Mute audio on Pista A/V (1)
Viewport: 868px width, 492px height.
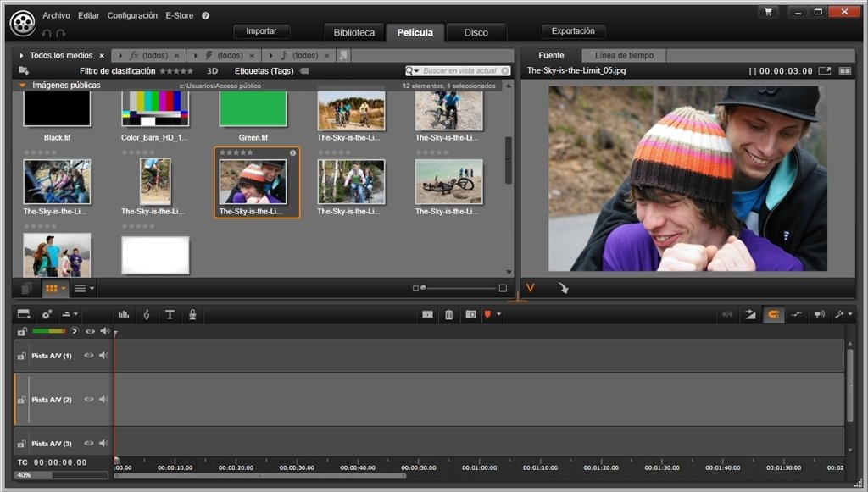tap(103, 356)
